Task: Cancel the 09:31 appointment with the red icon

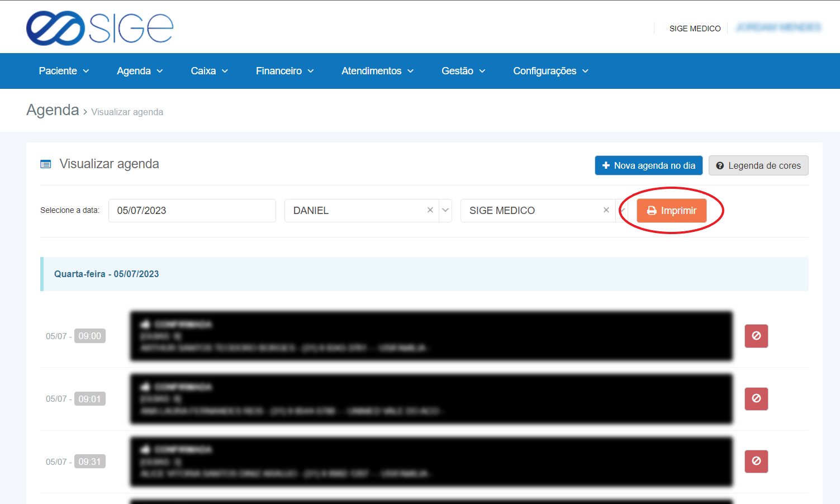Action: 756,461
